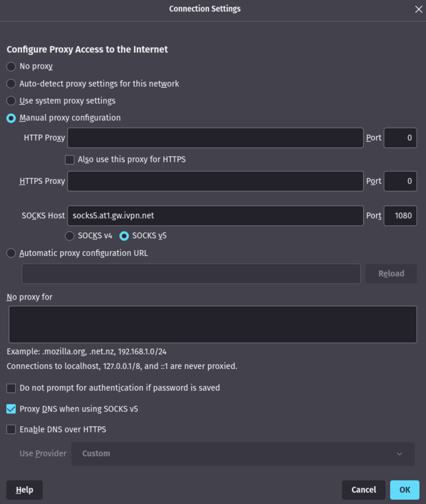Viewport: 426px width, 504px height.
Task: Enable 'Also use this proxy for HTTPS'
Action: pos(70,159)
